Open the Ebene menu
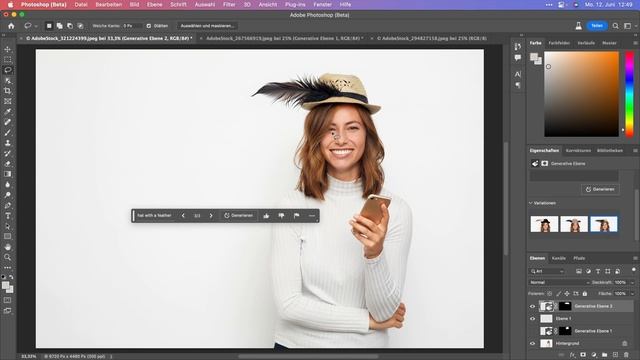The height and width of the screenshot is (360, 640). [154, 4]
